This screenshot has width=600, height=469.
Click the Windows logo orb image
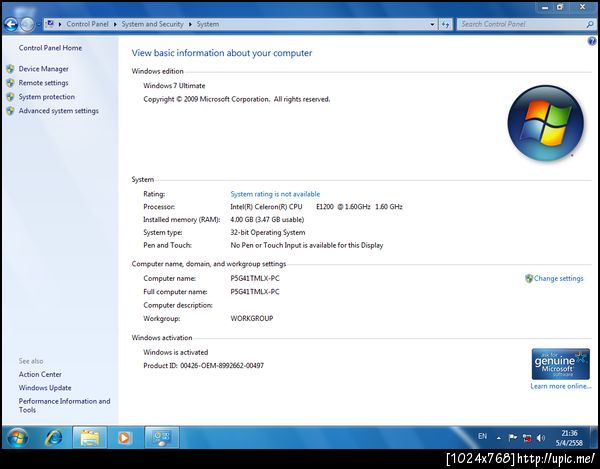546,123
